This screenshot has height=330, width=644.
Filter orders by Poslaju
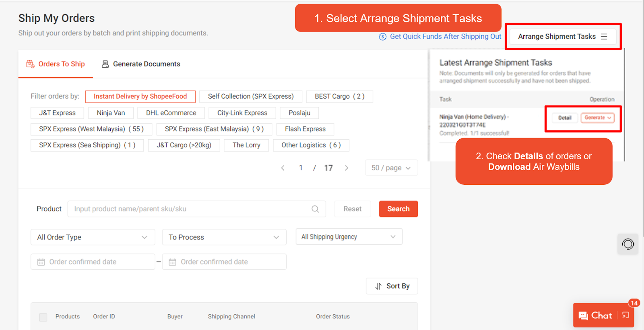click(299, 113)
